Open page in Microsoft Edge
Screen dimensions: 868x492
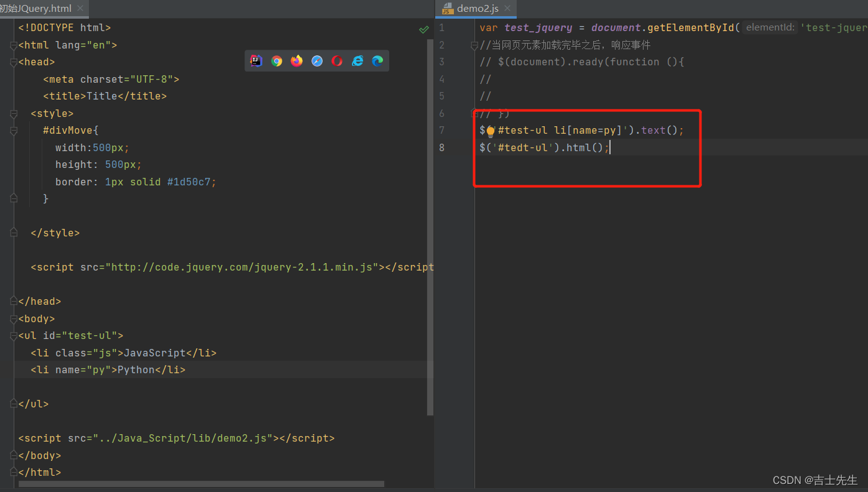pyautogui.click(x=377, y=60)
